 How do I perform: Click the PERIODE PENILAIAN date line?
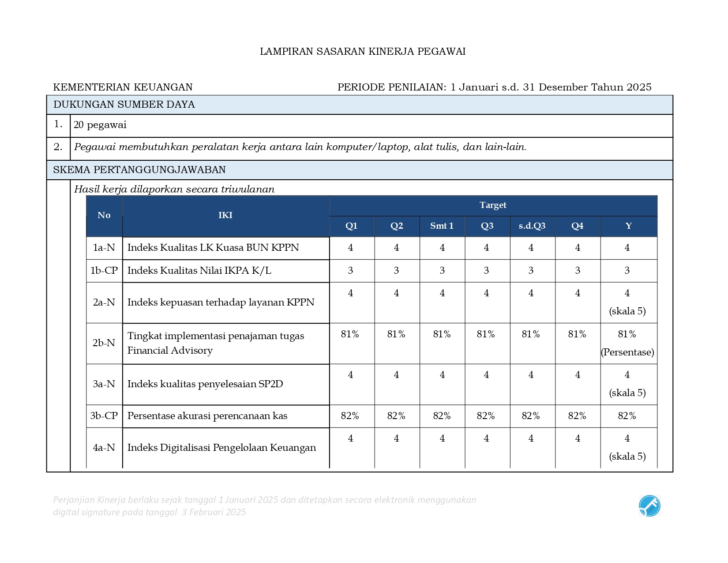click(x=494, y=87)
